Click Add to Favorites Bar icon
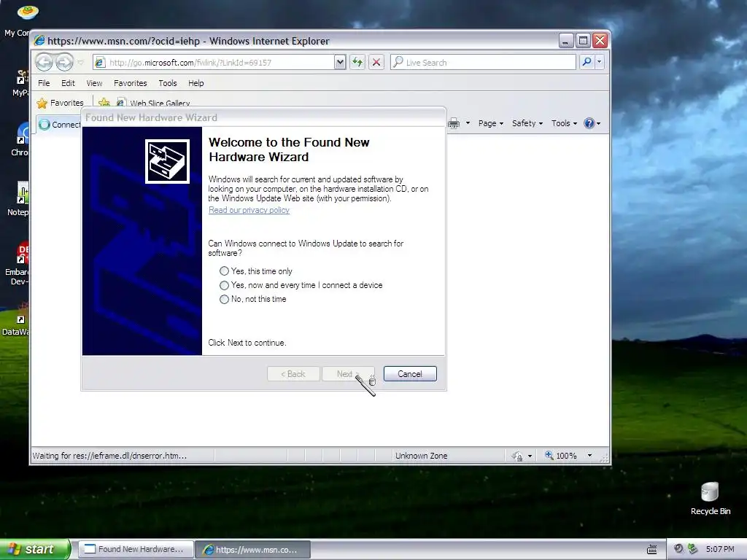Screen dimensions: 747x560 104,102
